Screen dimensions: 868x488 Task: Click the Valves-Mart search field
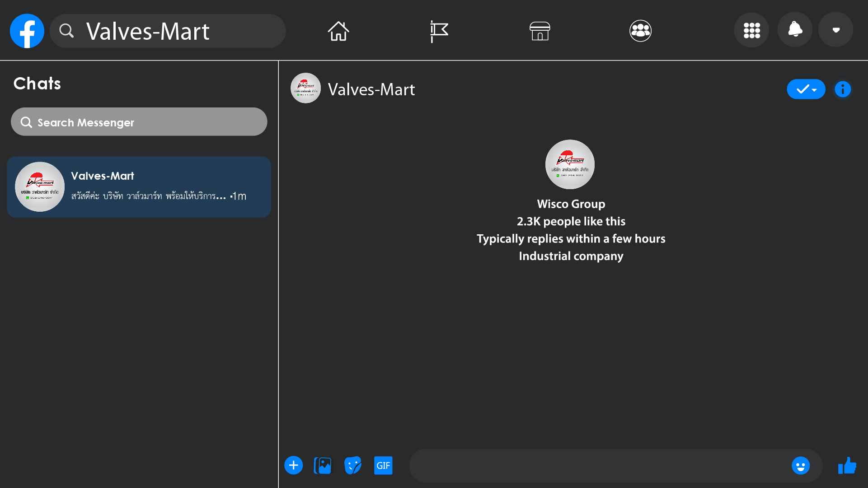point(168,31)
